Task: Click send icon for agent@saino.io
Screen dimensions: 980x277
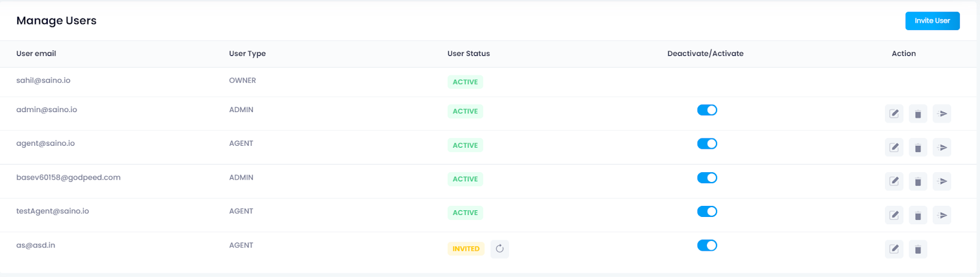Action: tap(942, 147)
